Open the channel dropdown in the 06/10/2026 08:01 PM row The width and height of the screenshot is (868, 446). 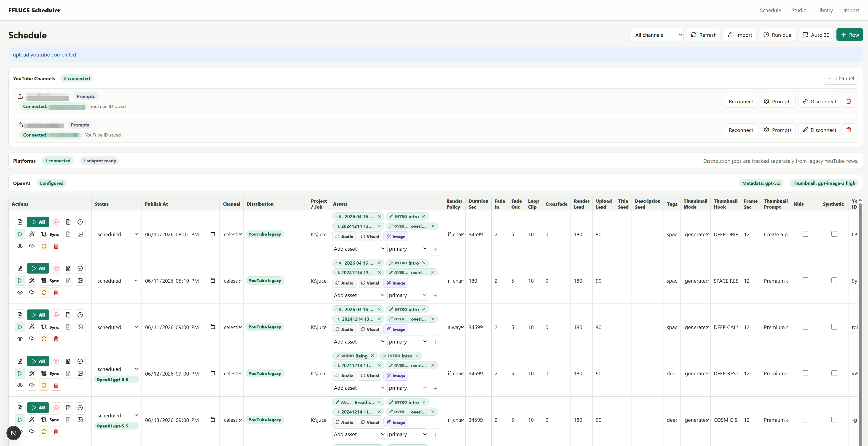(232, 234)
